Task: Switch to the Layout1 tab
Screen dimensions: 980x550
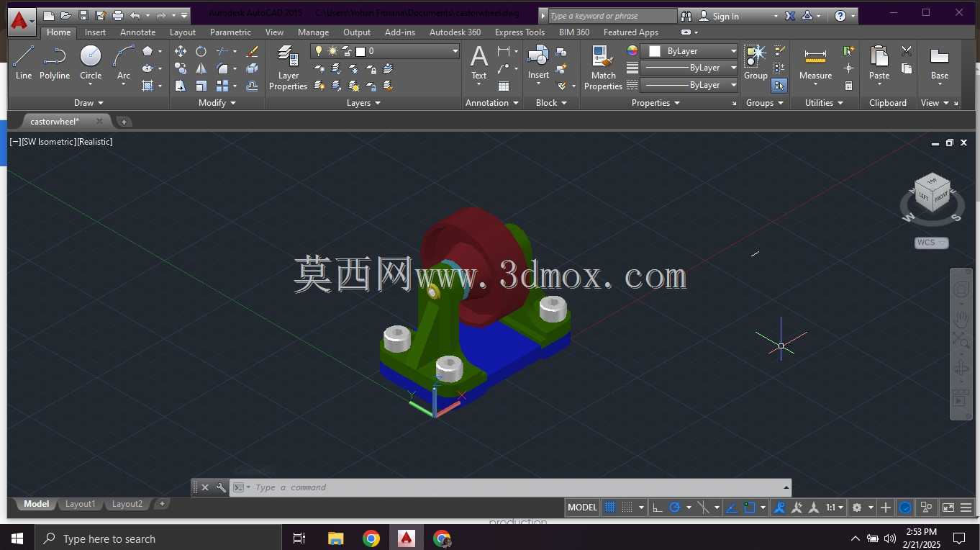Action: point(80,504)
